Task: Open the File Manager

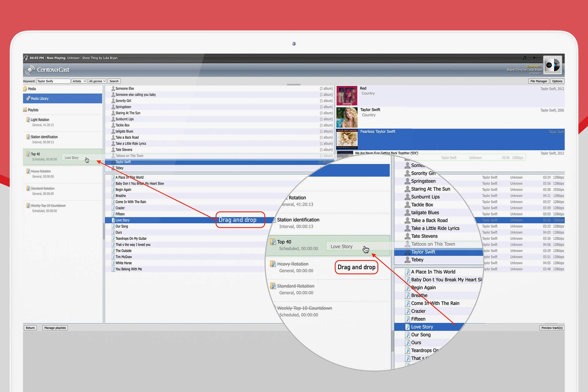Action: pyautogui.click(x=538, y=81)
